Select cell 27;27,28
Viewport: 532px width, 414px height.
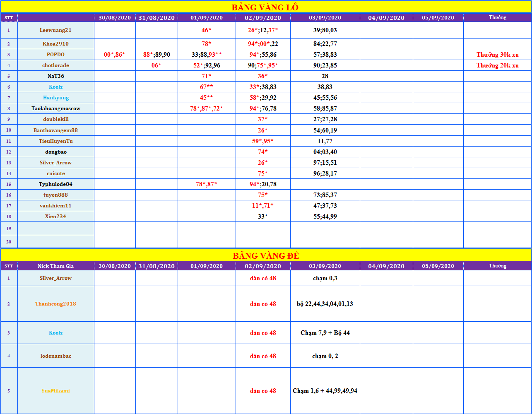point(325,119)
